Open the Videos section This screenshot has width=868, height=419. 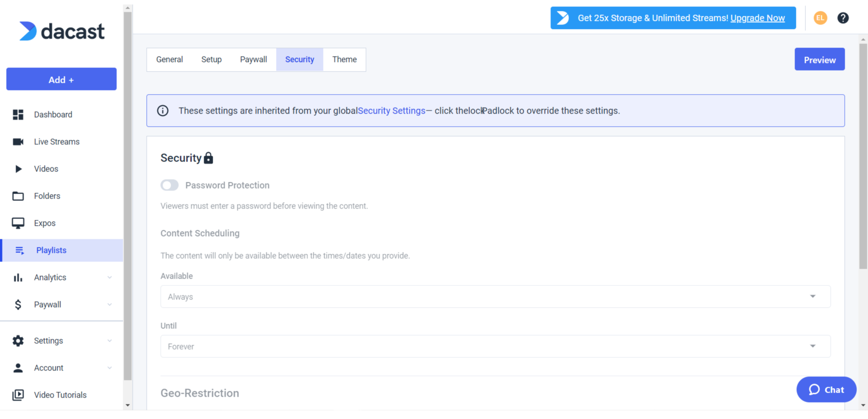[46, 168]
